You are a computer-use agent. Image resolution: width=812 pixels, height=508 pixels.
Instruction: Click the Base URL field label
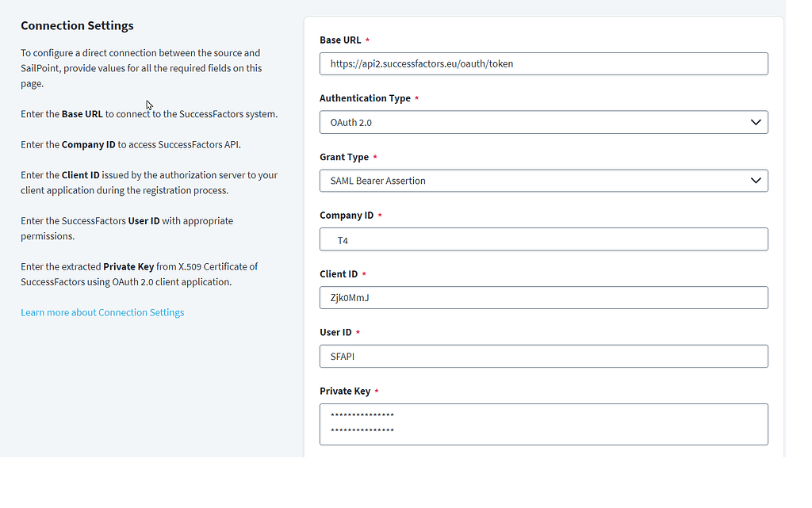(x=340, y=40)
